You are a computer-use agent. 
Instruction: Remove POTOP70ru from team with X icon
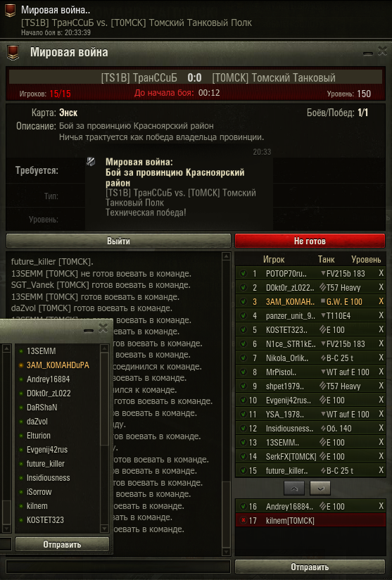click(381, 273)
